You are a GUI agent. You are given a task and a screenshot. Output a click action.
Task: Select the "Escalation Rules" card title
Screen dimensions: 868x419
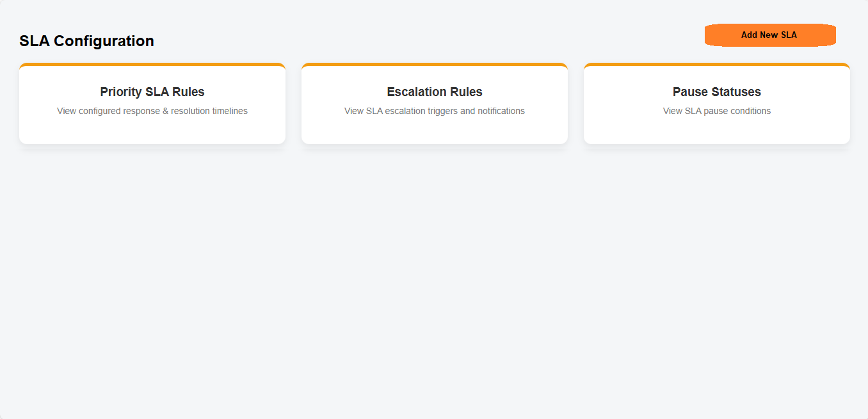coord(435,92)
